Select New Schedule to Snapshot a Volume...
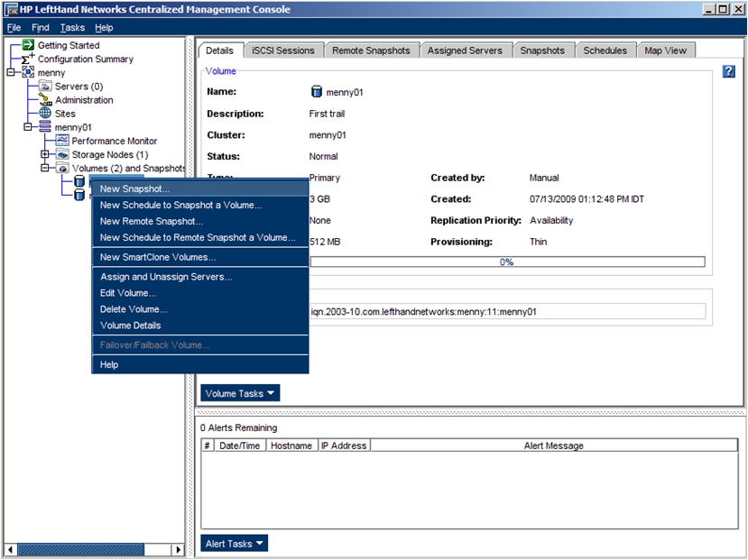Screen dimensions: 748x560 coord(200,205)
